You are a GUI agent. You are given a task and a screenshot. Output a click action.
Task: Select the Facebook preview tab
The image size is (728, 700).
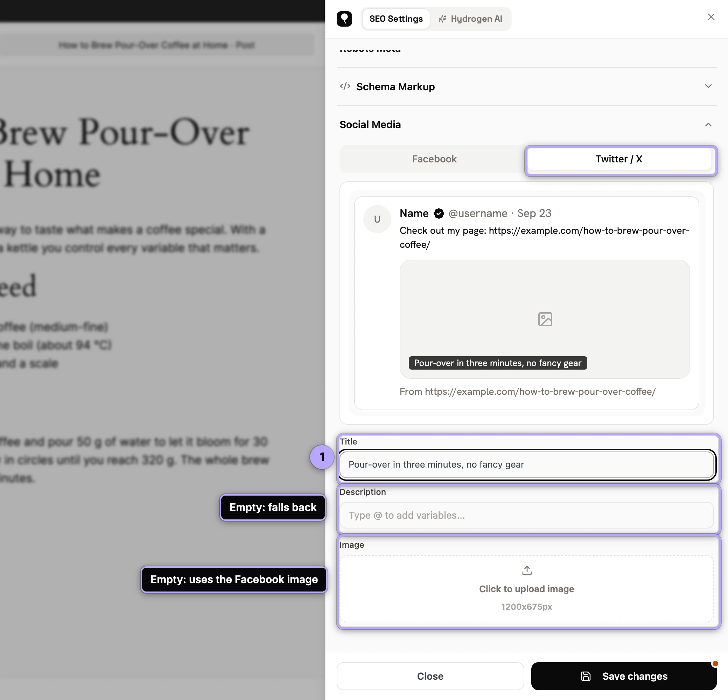pos(434,159)
